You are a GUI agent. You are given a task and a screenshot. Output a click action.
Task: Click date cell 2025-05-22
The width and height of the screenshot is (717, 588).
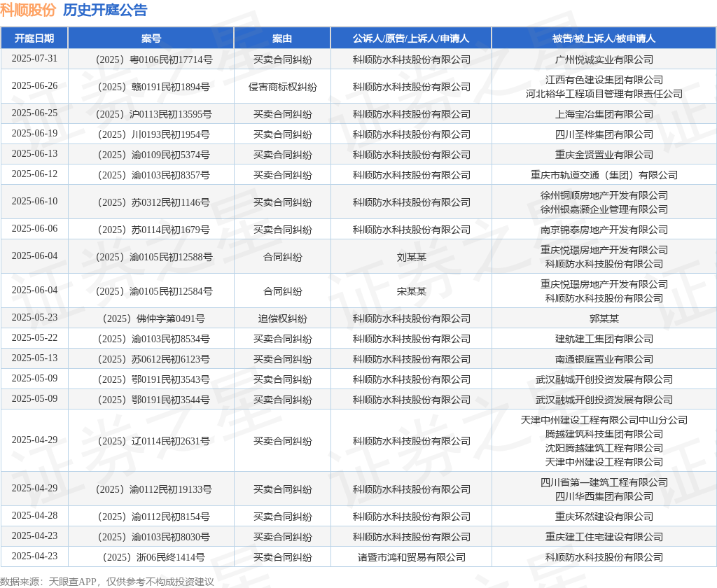34,338
